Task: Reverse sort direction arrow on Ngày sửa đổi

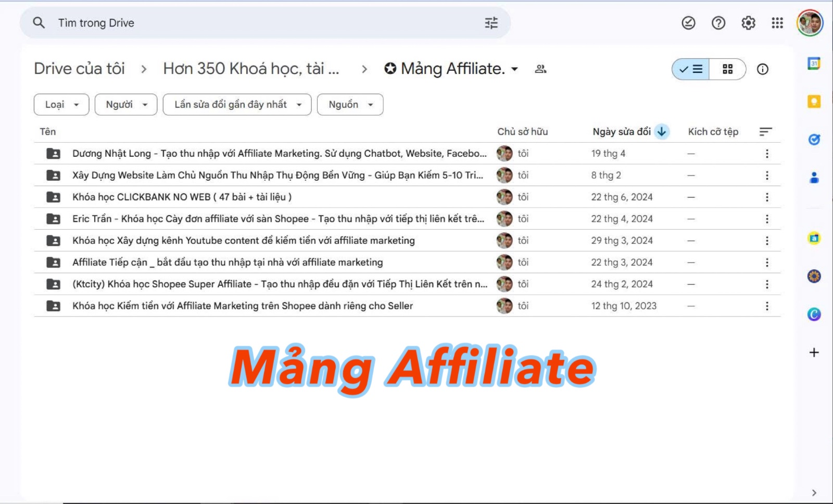Action: 661,132
